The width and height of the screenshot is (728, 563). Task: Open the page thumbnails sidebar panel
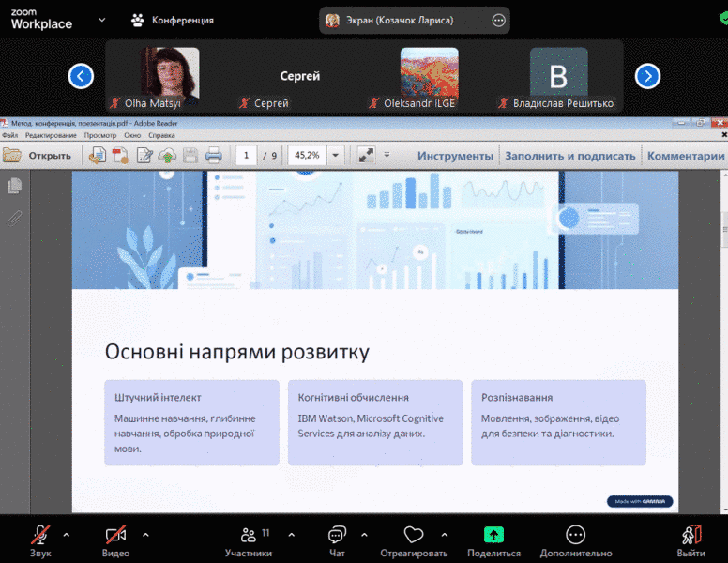(x=14, y=187)
